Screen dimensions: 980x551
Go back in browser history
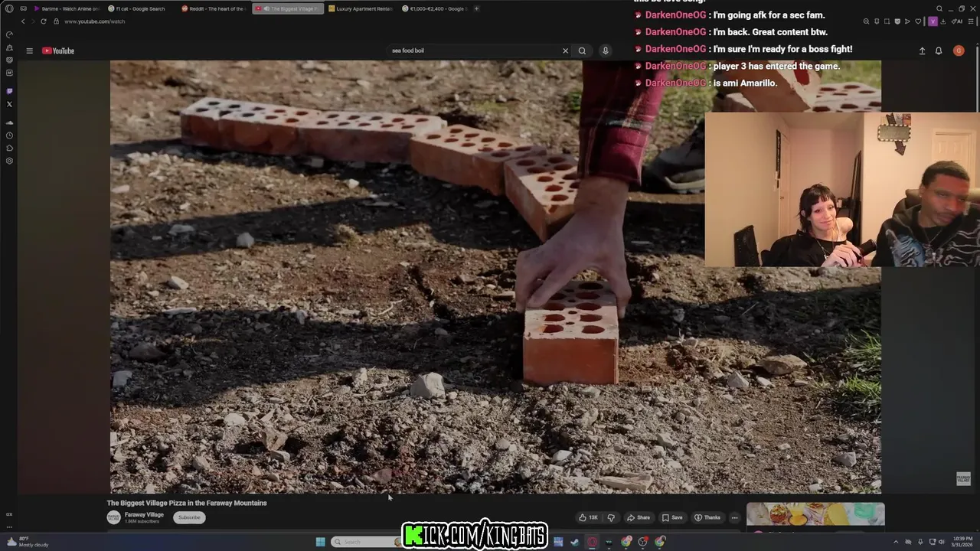[x=23, y=21]
